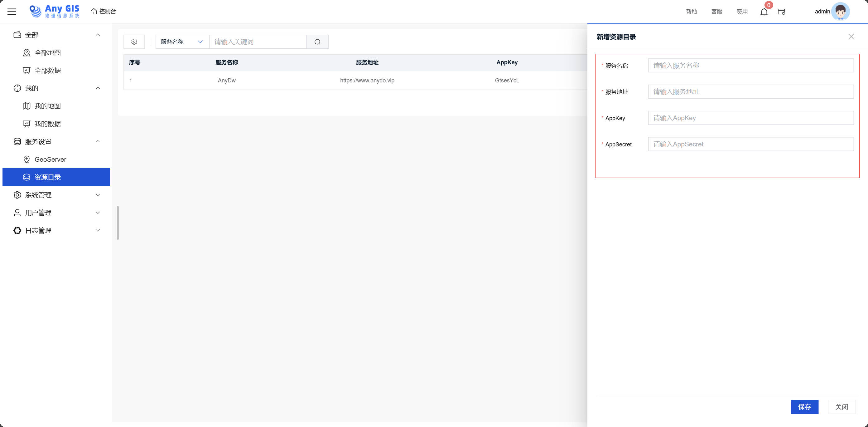Select 我的地图 in the sidebar
This screenshot has height=427, width=868.
(x=47, y=106)
